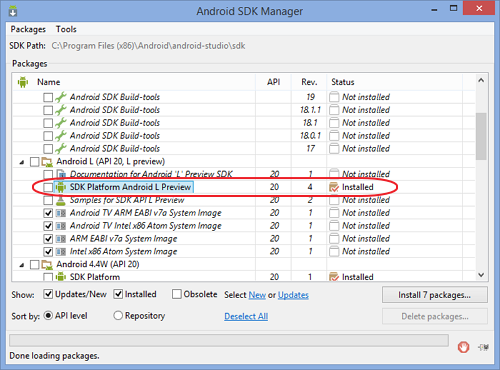Sort packages by Repository

tap(118, 315)
